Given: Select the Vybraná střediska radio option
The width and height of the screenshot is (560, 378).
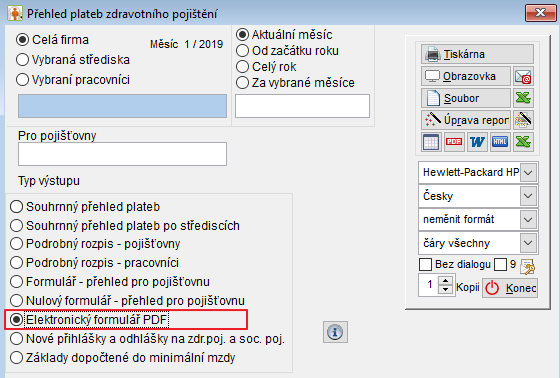Looking at the screenshot, I should pyautogui.click(x=22, y=60).
